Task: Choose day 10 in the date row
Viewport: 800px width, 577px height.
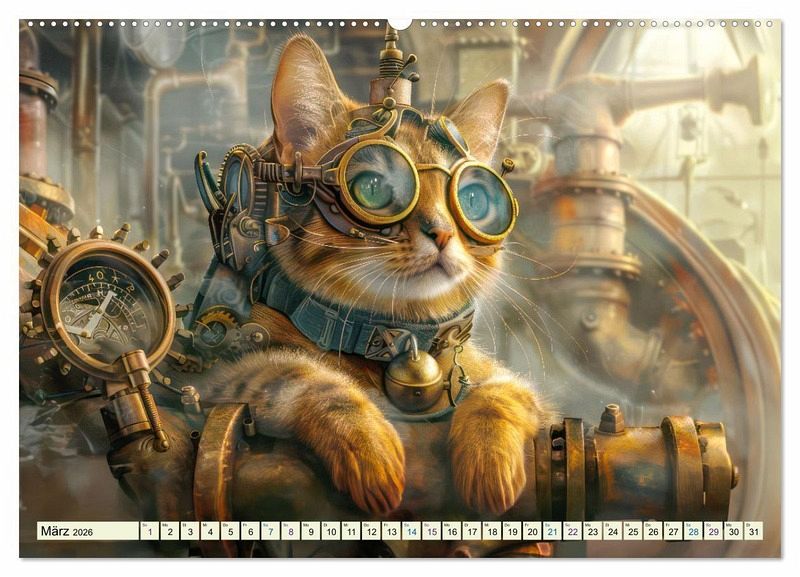Action: coord(330,532)
